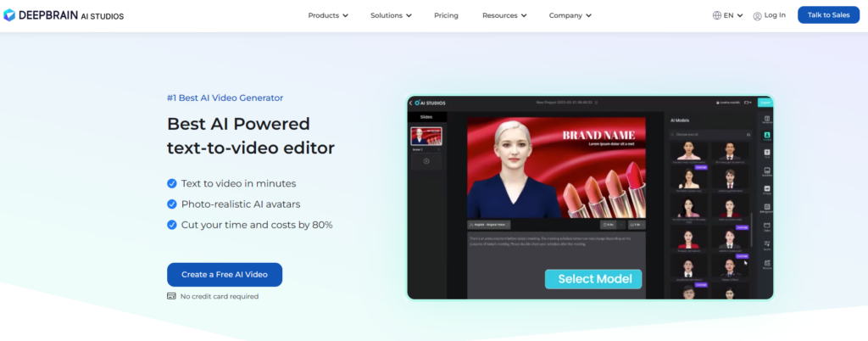Click the Select Model overlay button
The height and width of the screenshot is (341, 868).
[x=593, y=279]
